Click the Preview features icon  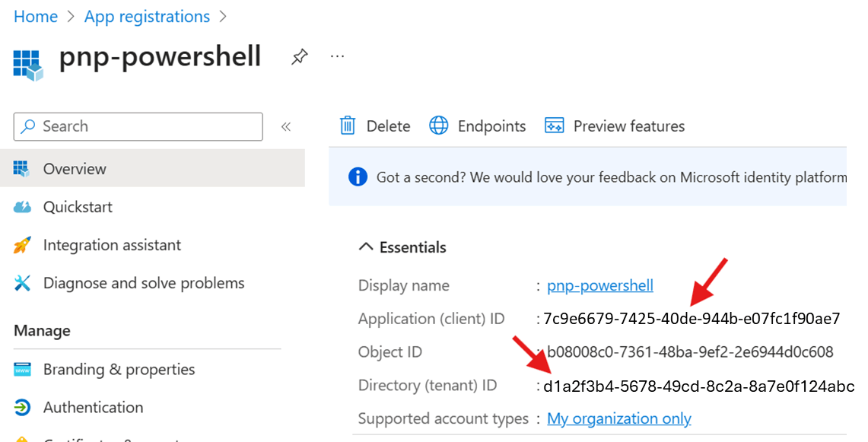point(554,126)
